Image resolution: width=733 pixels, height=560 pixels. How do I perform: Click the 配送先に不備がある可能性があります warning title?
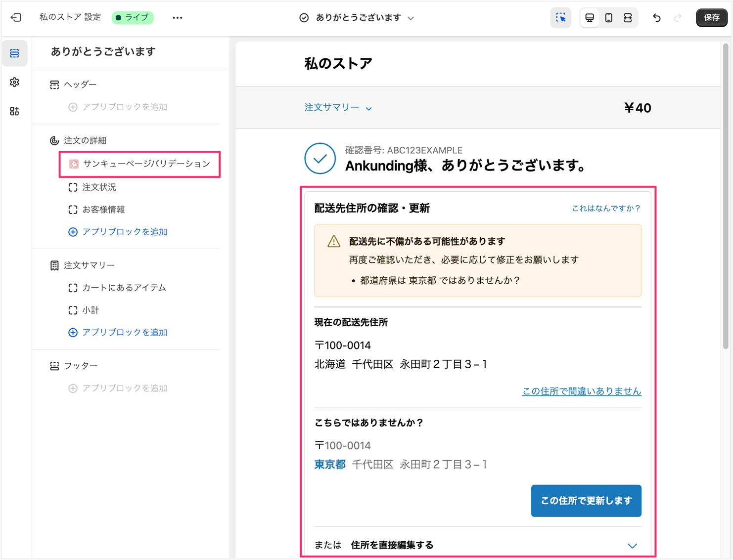pos(427,242)
